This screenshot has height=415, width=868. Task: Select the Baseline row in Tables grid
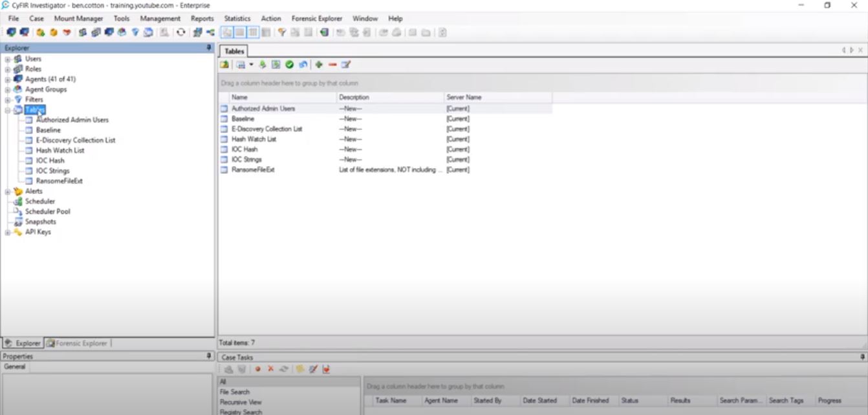(x=385, y=119)
